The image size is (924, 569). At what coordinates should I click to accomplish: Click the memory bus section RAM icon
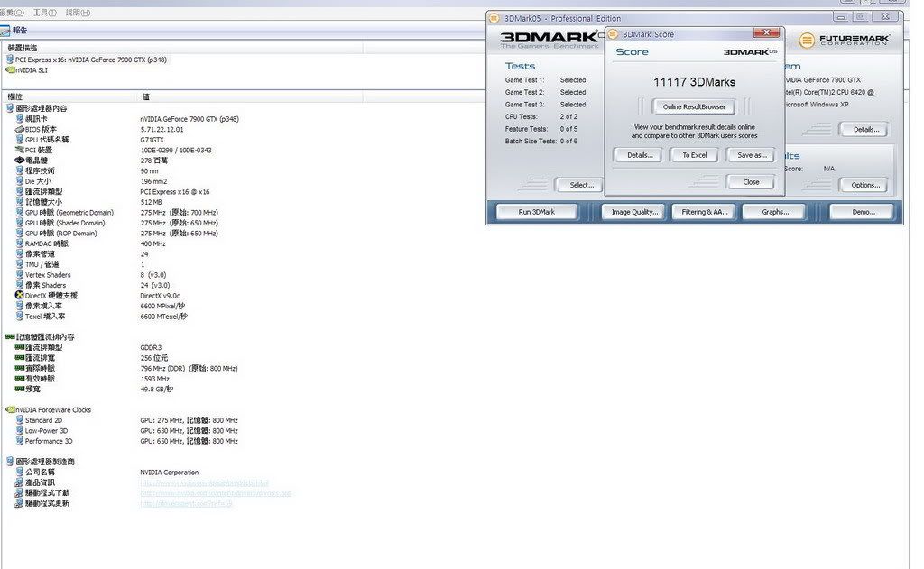(x=10, y=337)
